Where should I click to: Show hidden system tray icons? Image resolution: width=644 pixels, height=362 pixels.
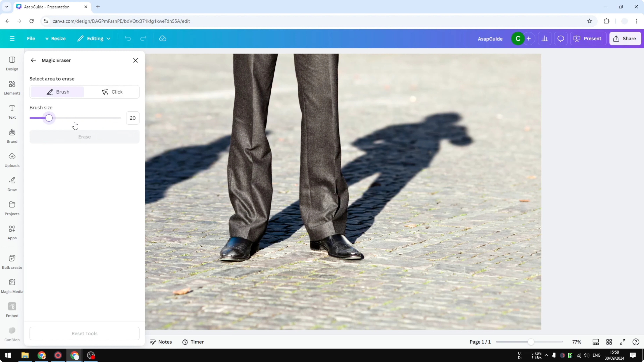coord(547,355)
